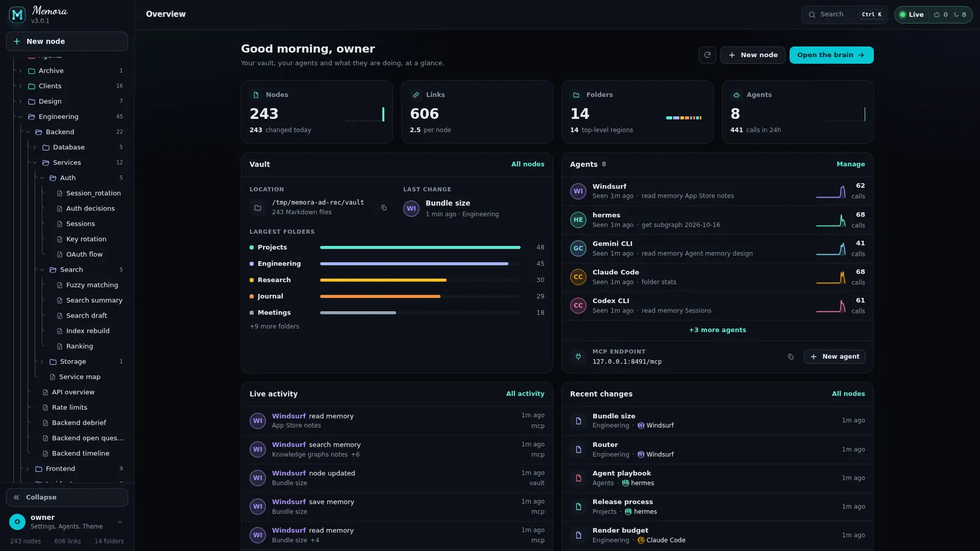Click the Windsurf agent avatar in Agents panel
The width and height of the screenshot is (980, 551).
[x=578, y=191]
